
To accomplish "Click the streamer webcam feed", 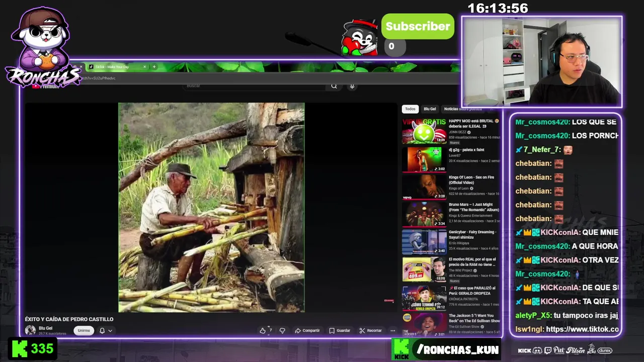I will pos(542,61).
